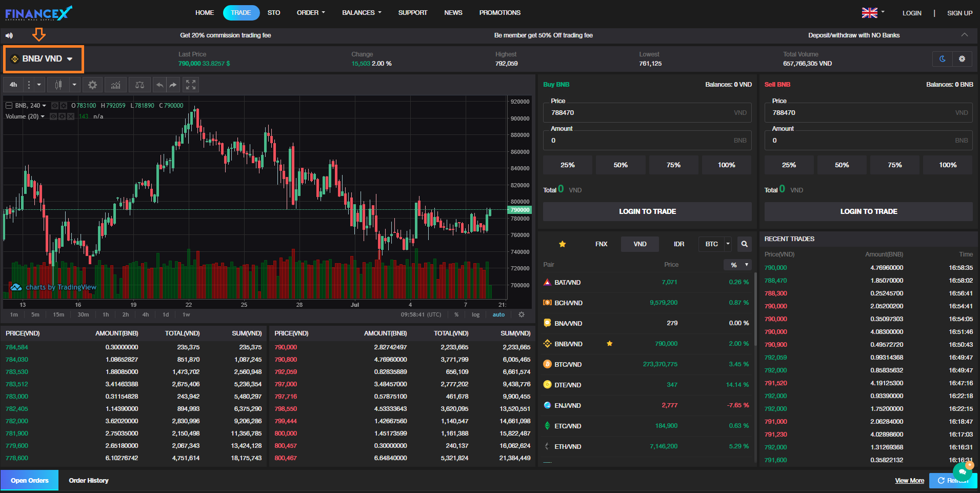The width and height of the screenshot is (980, 493).
Task: Toggle log scale on chart
Action: (x=475, y=314)
